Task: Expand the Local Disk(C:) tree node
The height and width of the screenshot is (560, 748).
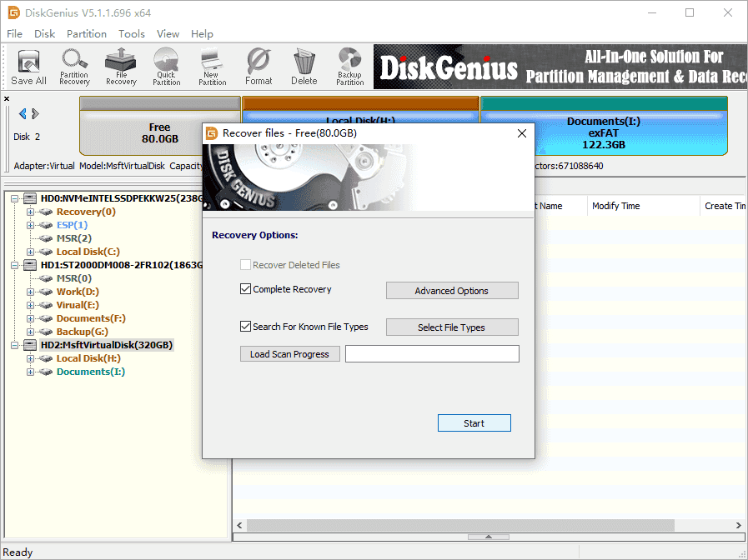Action: click(x=31, y=252)
